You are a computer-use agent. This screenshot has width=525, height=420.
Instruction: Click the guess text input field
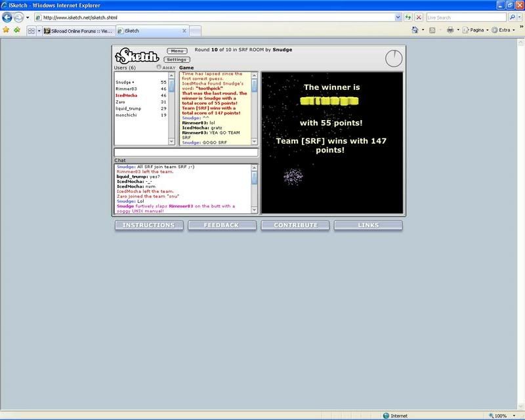click(x=186, y=152)
